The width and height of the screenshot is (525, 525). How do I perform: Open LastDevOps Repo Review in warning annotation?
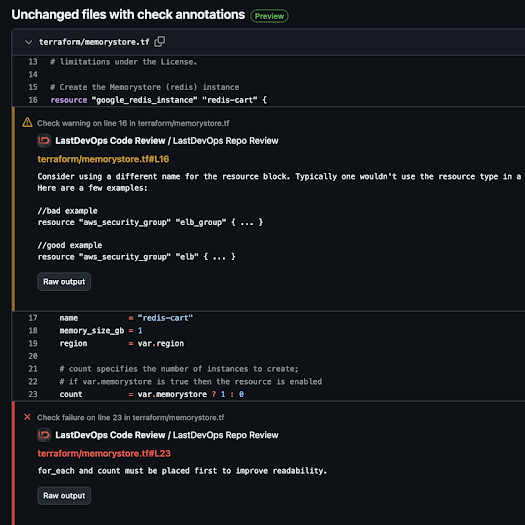(225, 141)
